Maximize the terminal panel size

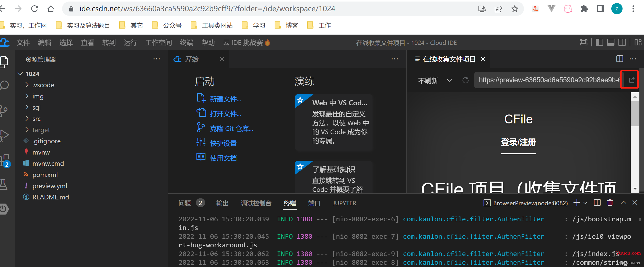[x=623, y=203]
